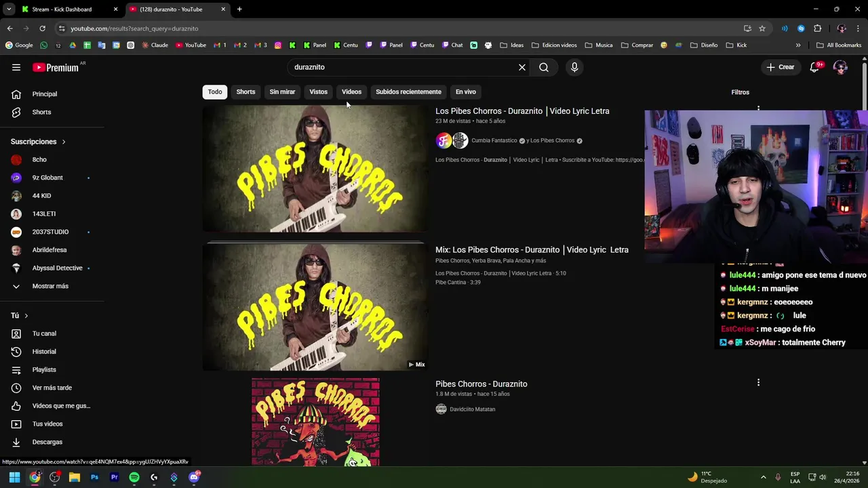Open Premiere Pro from the taskbar
The width and height of the screenshot is (868, 488).
(114, 477)
